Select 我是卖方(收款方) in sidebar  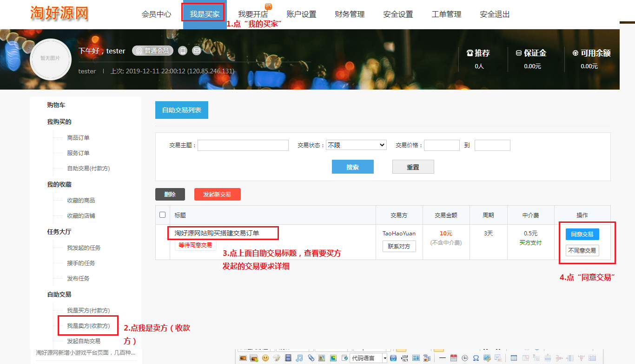(88, 326)
